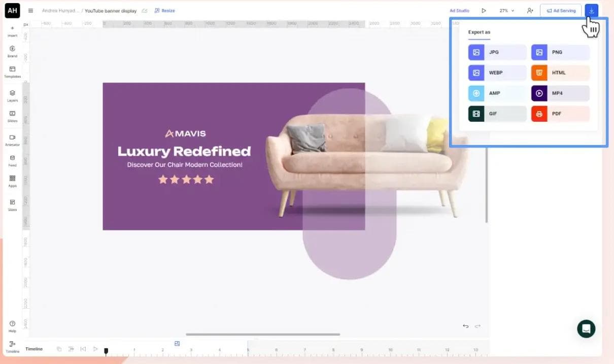Open the Apps panel

pos(12,181)
